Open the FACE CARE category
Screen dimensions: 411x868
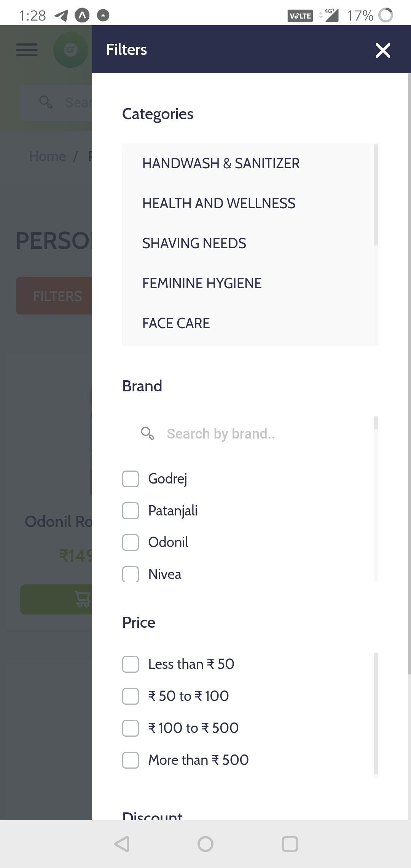176,323
